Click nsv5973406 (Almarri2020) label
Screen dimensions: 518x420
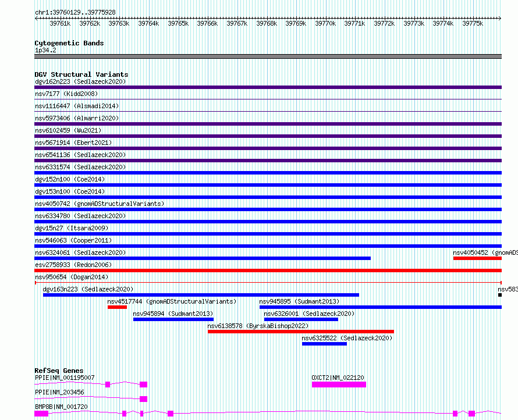tap(77, 118)
